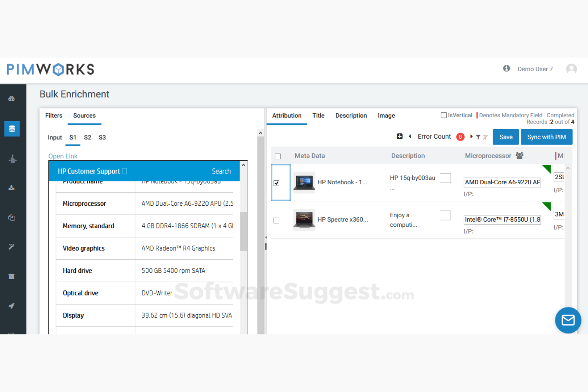Click the HP Notebook product thumbnail
Viewport: 588px width, 392px height.
(x=304, y=182)
